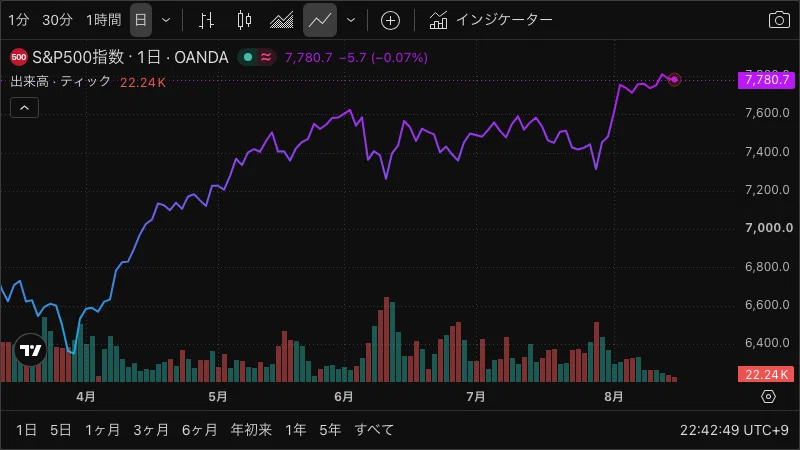
Task: Click the last price marker dot on line
Action: click(674, 80)
